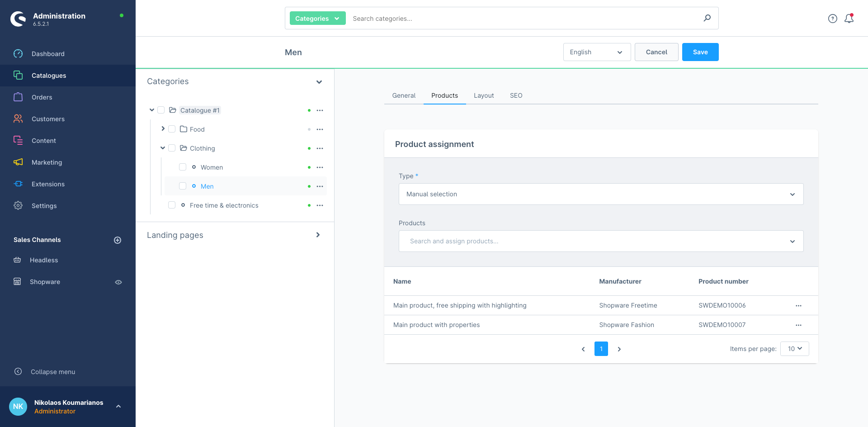Select the Women category
868x427 pixels.
click(x=212, y=167)
